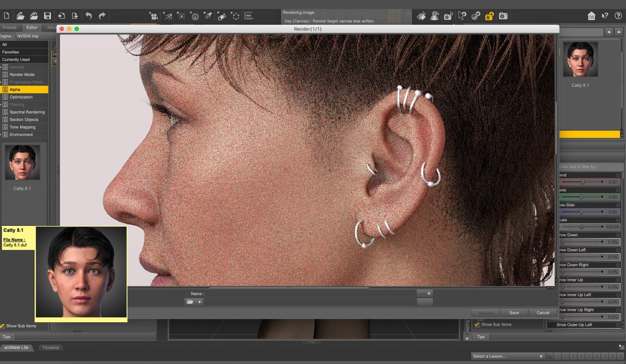Create a new camera from the toolbar
626x364 pixels.
[x=153, y=16]
